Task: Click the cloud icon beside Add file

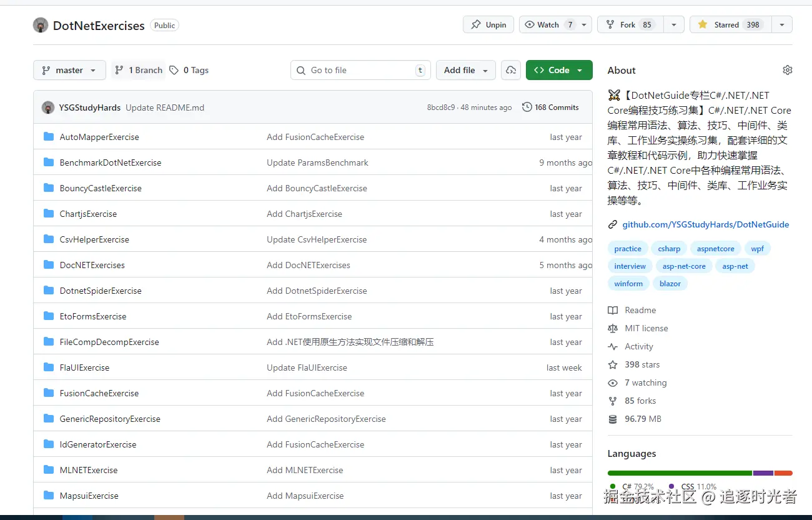Action: pos(510,70)
